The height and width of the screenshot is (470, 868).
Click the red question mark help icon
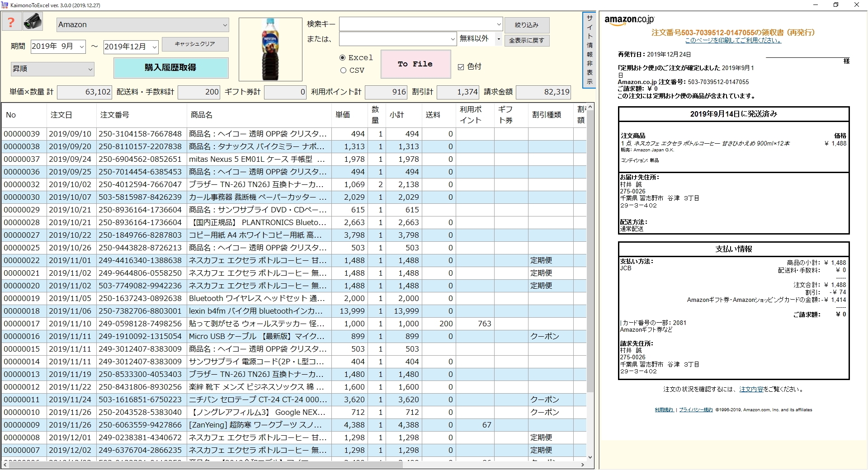pyautogui.click(x=11, y=21)
